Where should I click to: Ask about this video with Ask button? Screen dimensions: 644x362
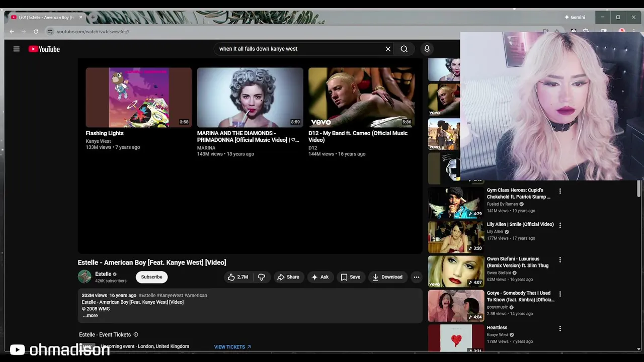click(x=320, y=277)
